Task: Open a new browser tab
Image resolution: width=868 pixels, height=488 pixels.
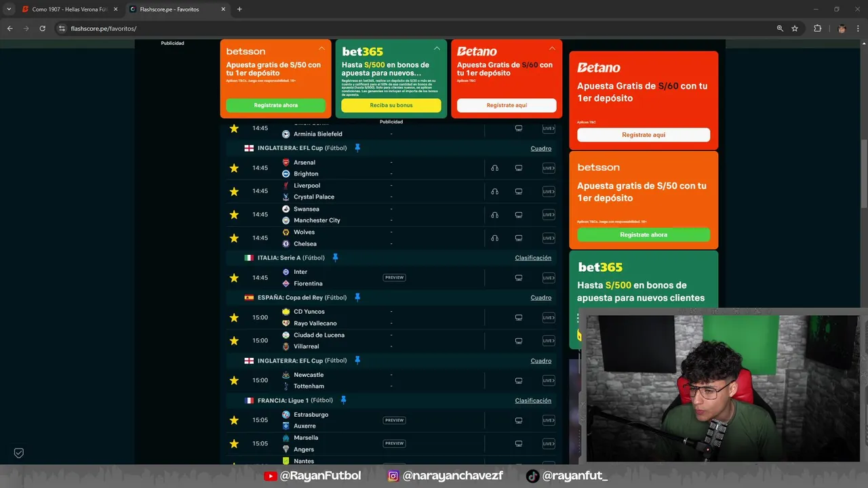Action: [x=239, y=9]
